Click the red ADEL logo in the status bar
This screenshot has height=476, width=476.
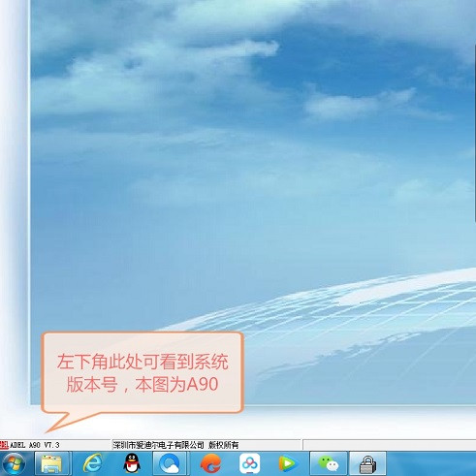pos(4,445)
